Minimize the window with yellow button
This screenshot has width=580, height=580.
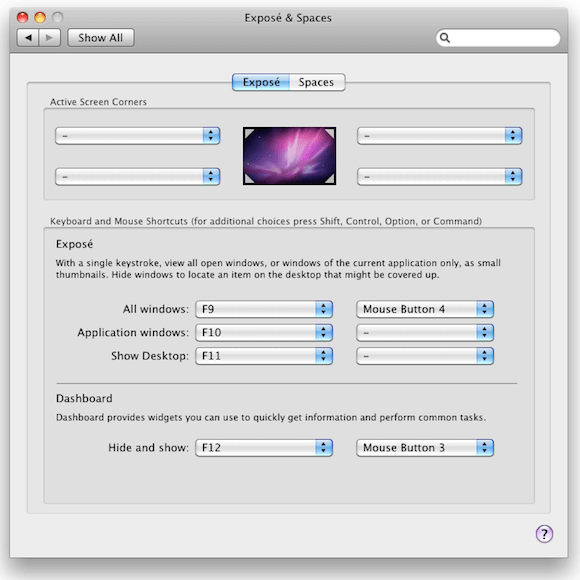coord(40,17)
